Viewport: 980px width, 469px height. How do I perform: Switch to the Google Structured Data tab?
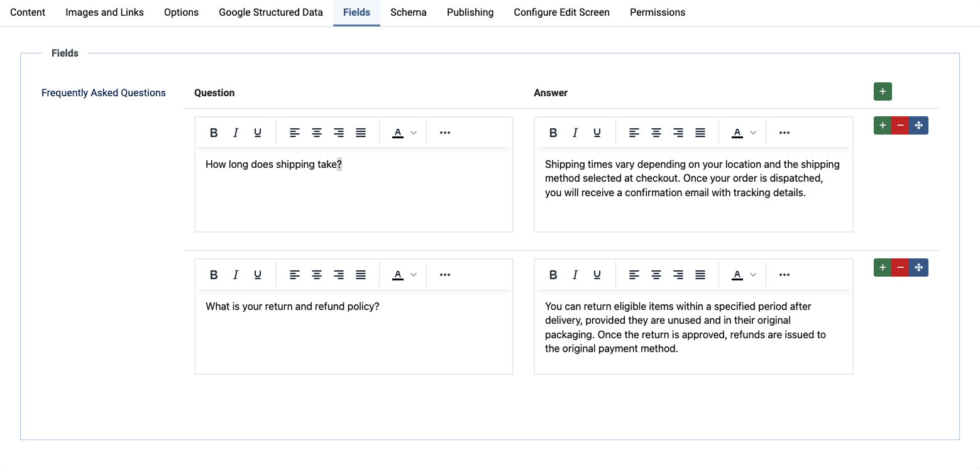(x=271, y=13)
